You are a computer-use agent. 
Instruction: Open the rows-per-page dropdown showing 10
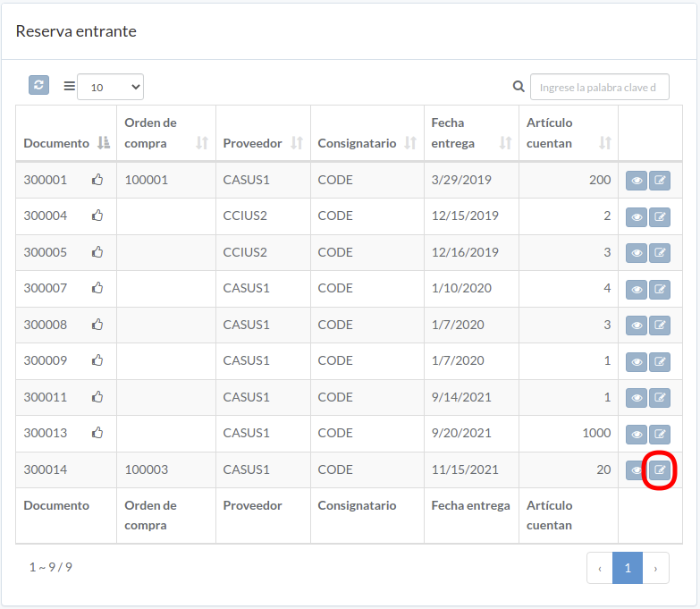[110, 87]
